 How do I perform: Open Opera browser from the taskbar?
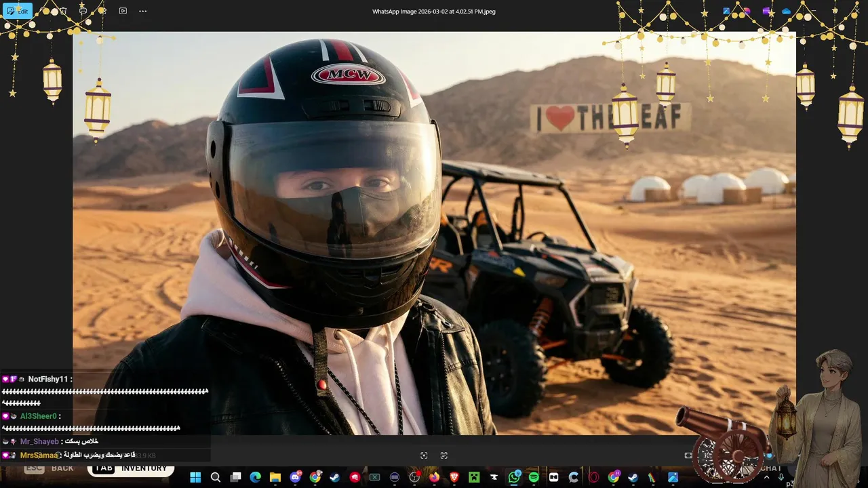(x=594, y=477)
